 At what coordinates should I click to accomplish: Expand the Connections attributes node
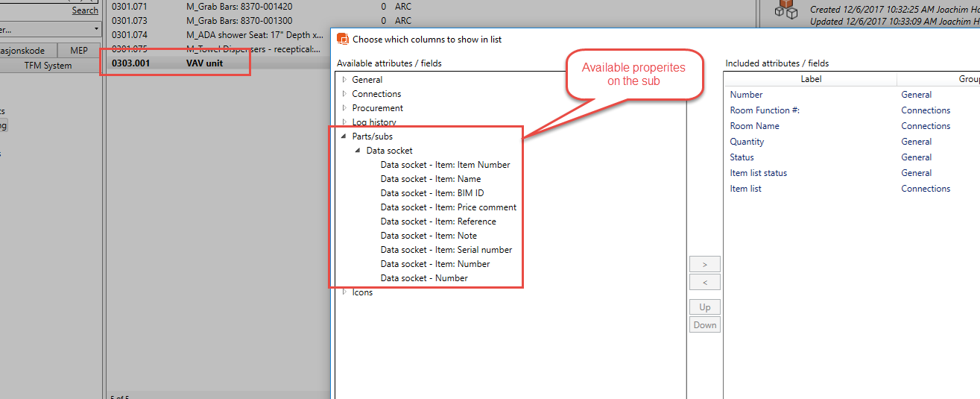(x=344, y=94)
